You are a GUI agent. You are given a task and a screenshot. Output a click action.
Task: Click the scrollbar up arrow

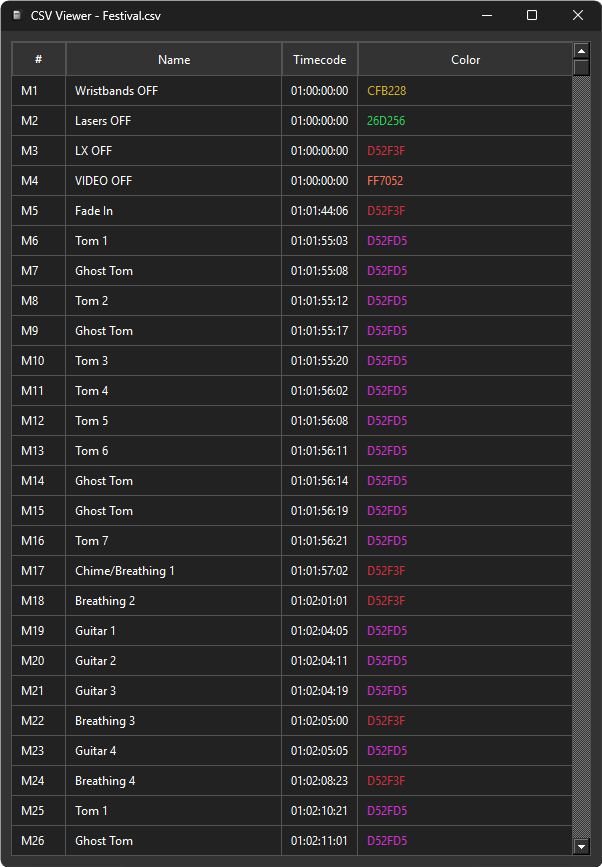coord(581,51)
